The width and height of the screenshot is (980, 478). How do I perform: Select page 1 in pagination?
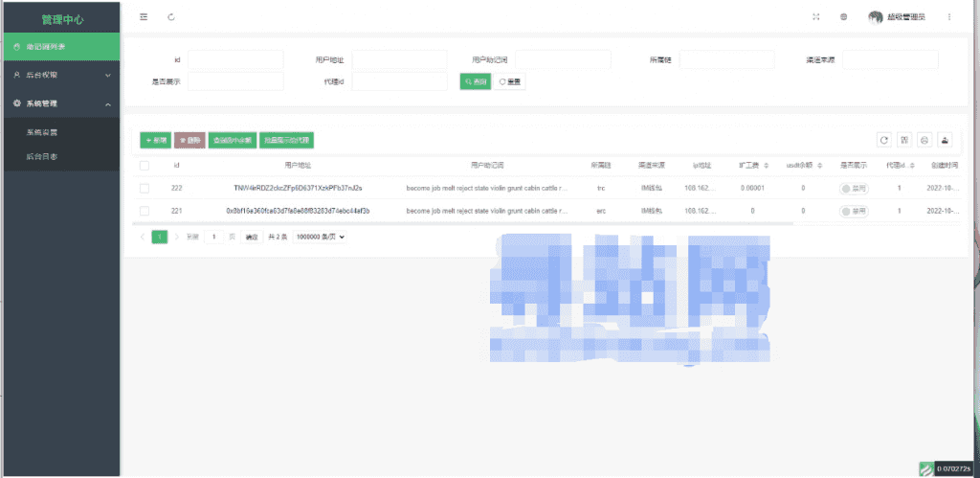[x=160, y=238]
